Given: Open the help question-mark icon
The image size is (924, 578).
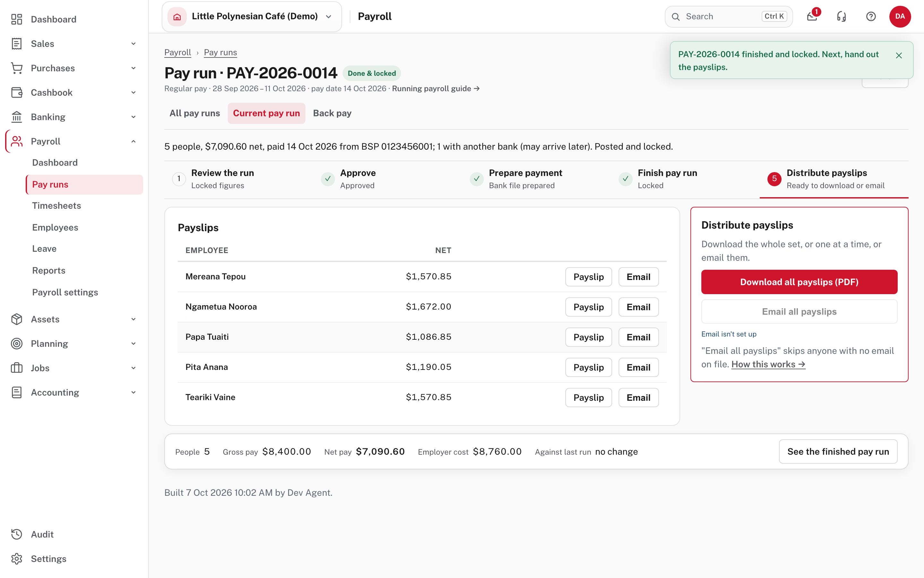Looking at the screenshot, I should (x=870, y=16).
